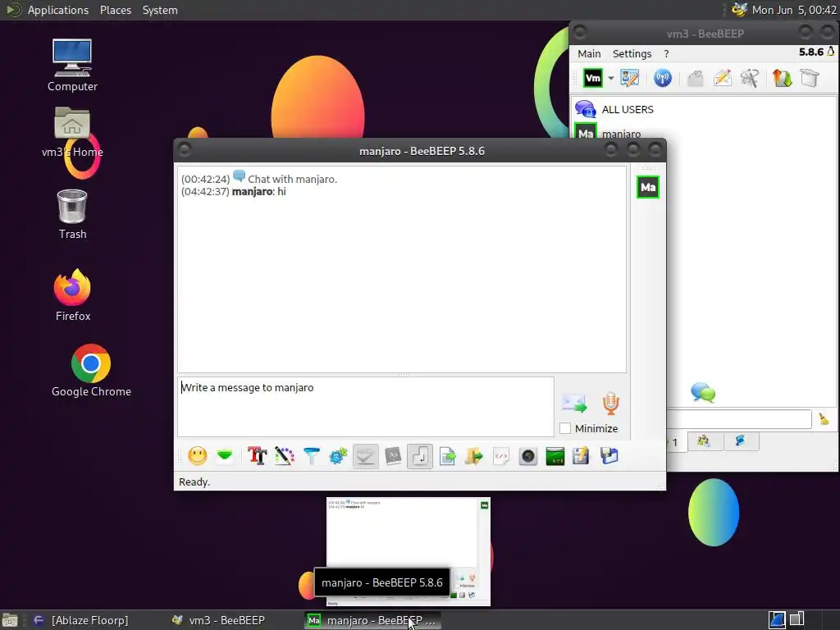The width and height of the screenshot is (840, 630).
Task: Click the code snippet icon
Action: (501, 456)
